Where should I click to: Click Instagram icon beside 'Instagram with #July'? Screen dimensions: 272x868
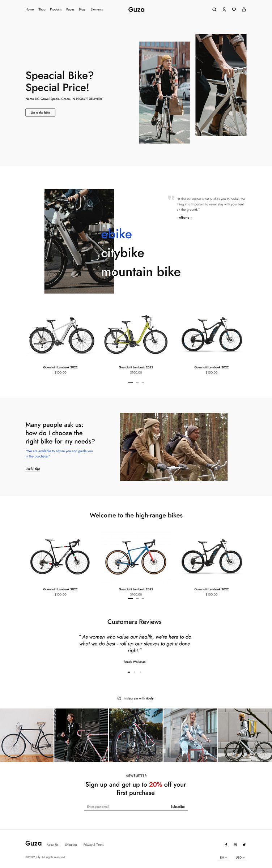click(x=119, y=698)
